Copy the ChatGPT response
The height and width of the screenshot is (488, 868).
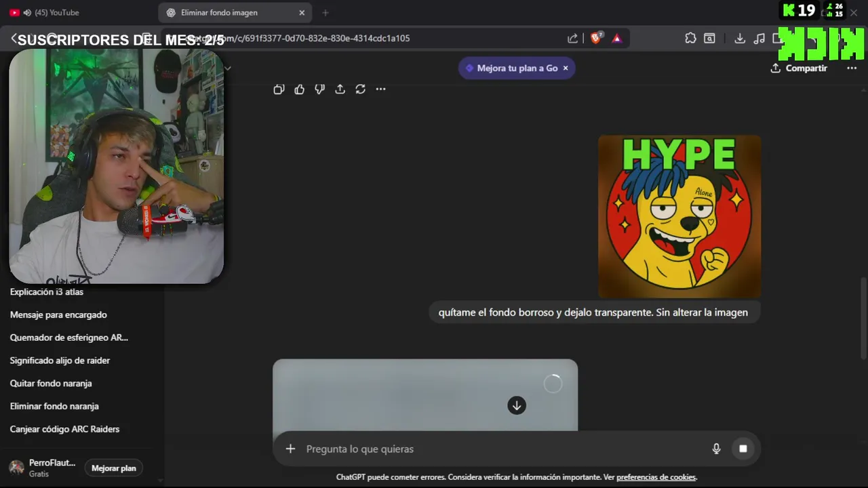[279, 89]
